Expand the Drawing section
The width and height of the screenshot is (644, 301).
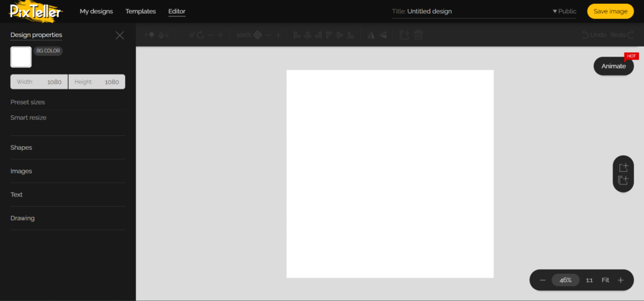tap(23, 219)
